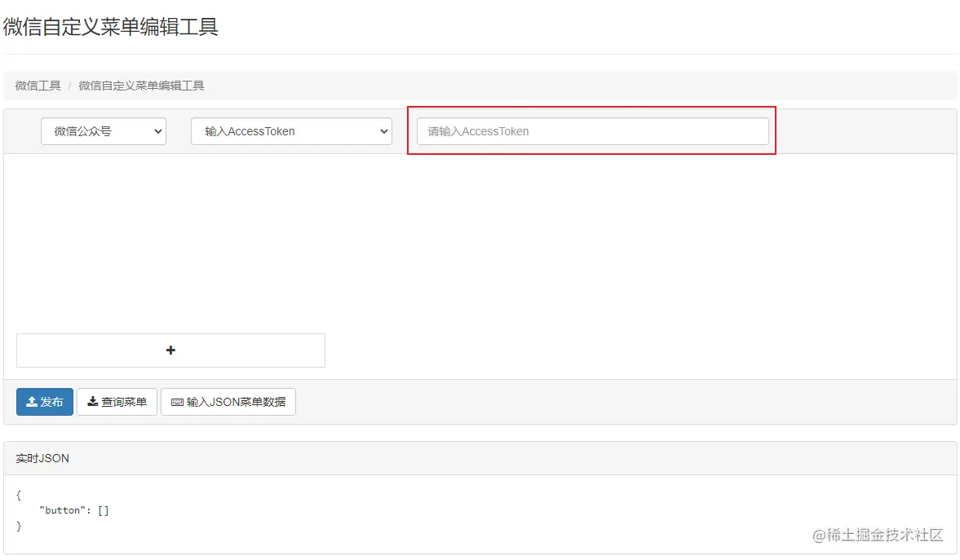Open the 微信公众号 account type dropdown
960x560 pixels.
(x=104, y=131)
